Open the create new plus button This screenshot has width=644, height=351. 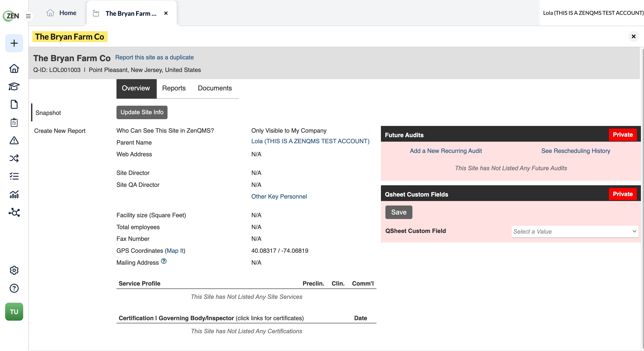tap(14, 43)
